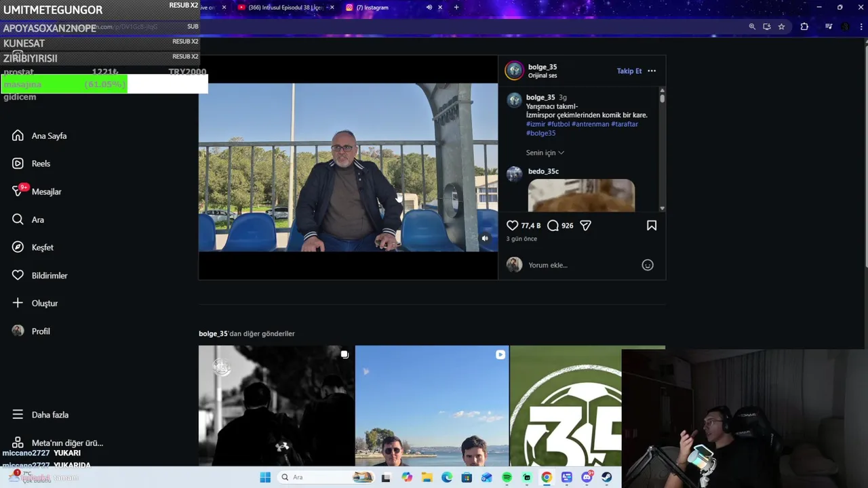This screenshot has height=488, width=868.
Task: Open Task View on the taskbar
Action: click(x=386, y=477)
